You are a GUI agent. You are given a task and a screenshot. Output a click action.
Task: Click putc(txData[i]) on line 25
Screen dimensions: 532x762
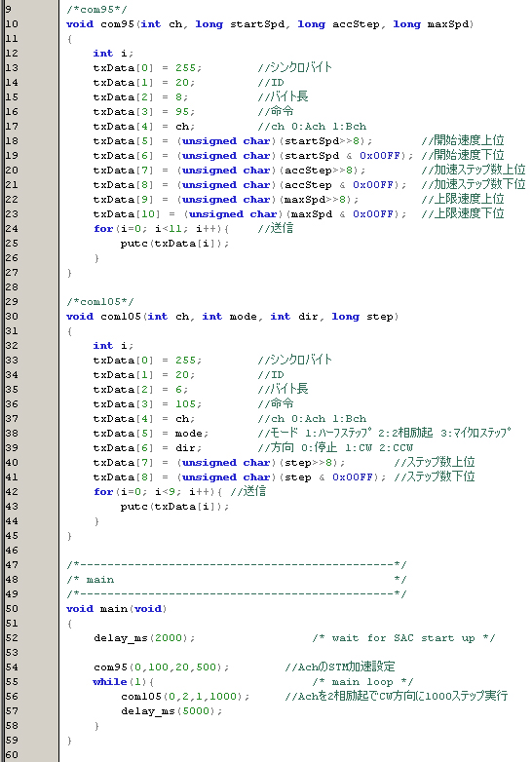pos(174,243)
